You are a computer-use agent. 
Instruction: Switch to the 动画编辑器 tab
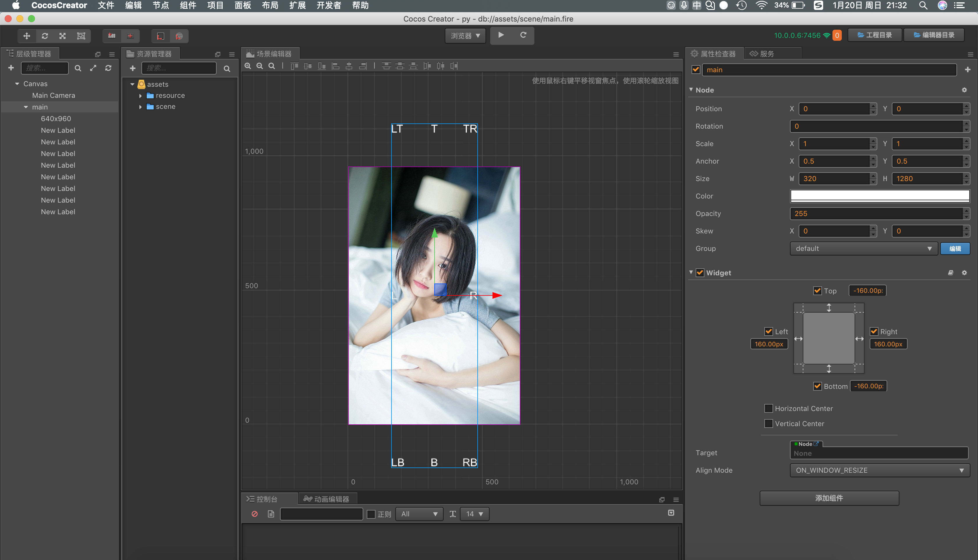point(327,499)
